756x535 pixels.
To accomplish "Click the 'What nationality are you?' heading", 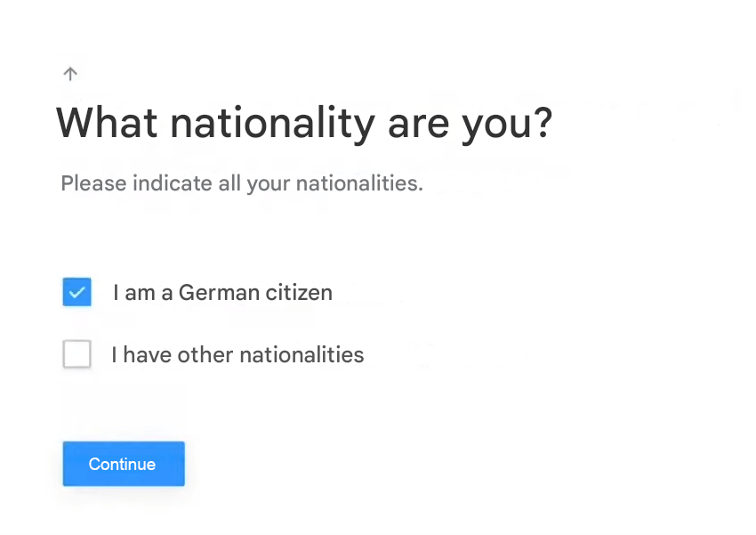I will pos(304,123).
